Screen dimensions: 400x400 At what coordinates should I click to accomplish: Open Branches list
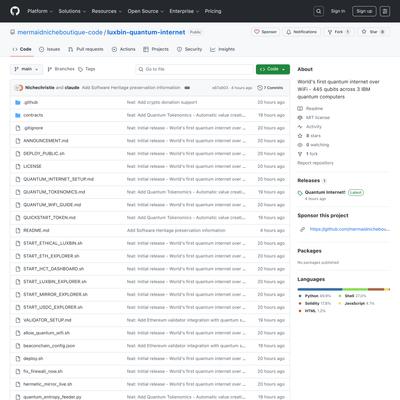point(61,69)
